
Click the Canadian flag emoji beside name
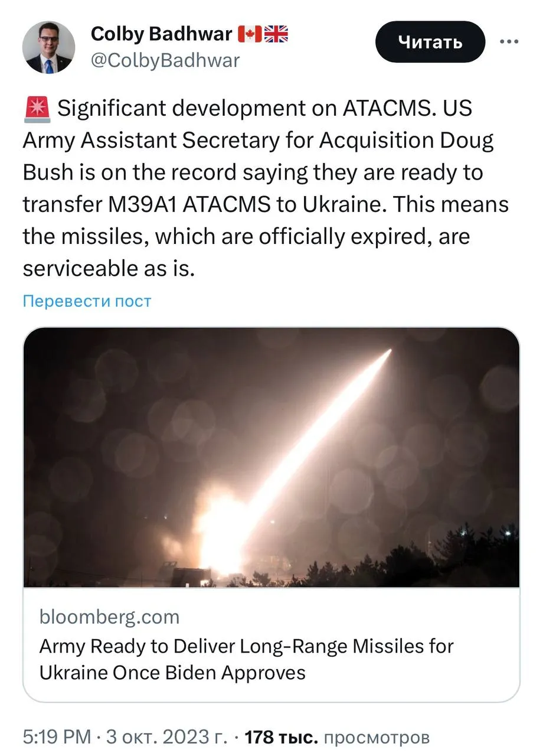click(249, 35)
